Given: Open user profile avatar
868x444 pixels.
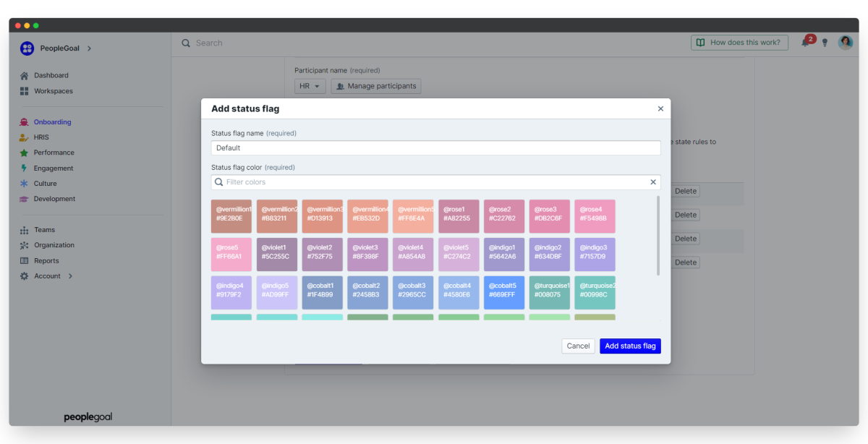Looking at the screenshot, I should pyautogui.click(x=846, y=42).
